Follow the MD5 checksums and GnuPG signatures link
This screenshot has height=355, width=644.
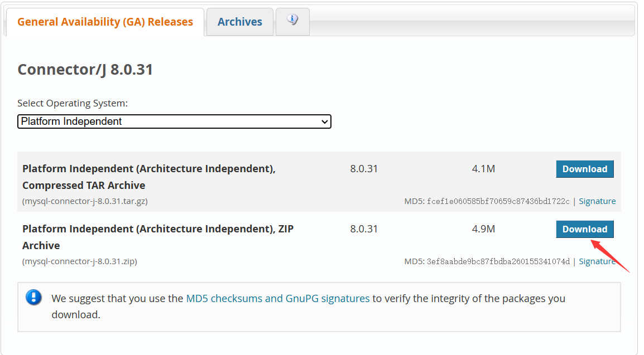[x=278, y=298]
